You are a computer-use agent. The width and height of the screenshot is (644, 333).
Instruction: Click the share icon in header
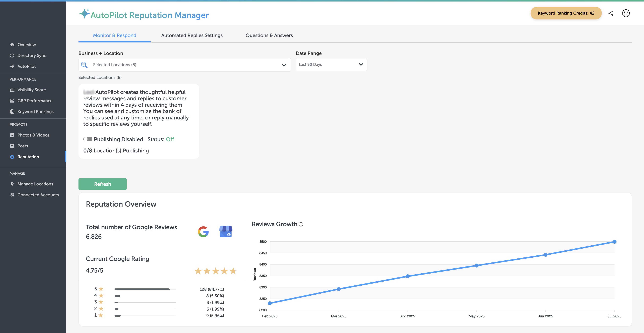611,13
